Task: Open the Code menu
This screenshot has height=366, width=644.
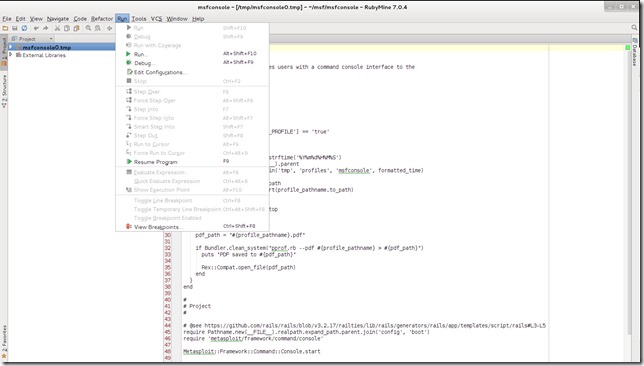Action: (80, 19)
